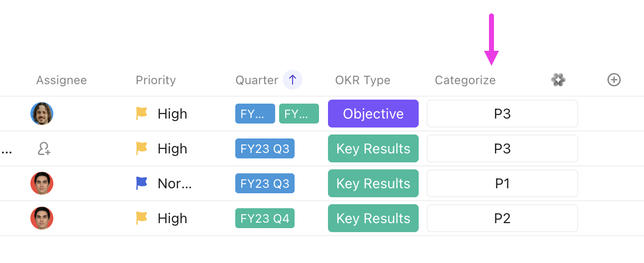Screen dimensions: 644x263
Task: Click the green FY23 Q4 quarter tag
Action: tap(265, 218)
